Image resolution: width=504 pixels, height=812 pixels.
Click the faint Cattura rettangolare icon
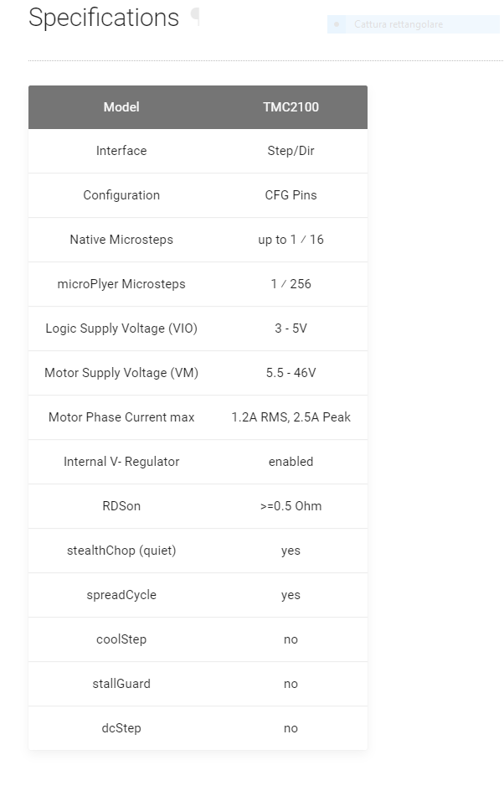[x=337, y=25]
